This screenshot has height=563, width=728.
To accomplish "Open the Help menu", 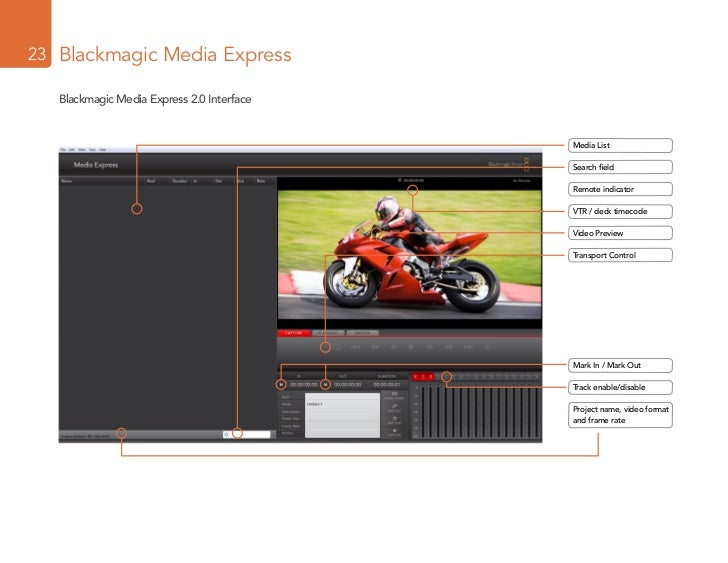I will tap(103, 149).
